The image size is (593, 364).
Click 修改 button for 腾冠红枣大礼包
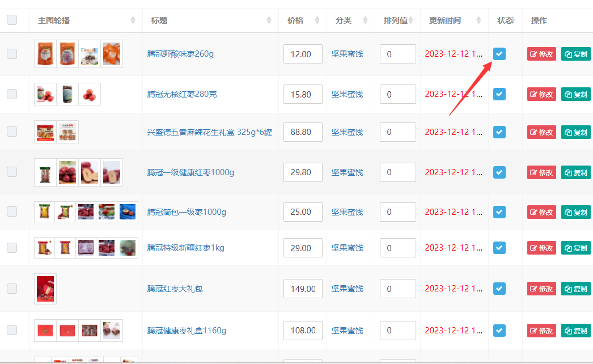(541, 289)
